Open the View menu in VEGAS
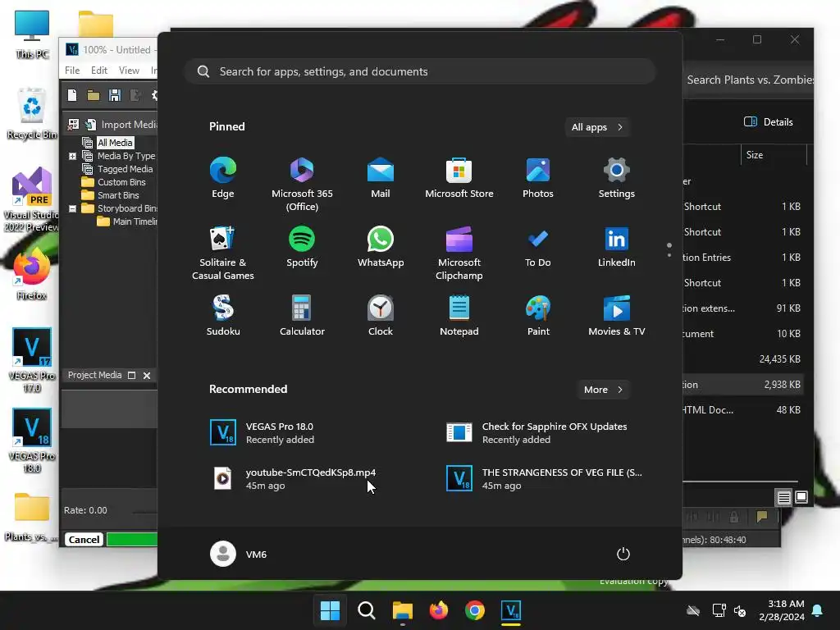This screenshot has height=630, width=840. pyautogui.click(x=129, y=71)
